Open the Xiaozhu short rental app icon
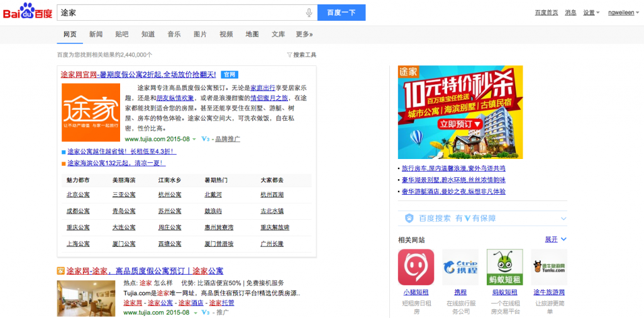 click(x=416, y=267)
